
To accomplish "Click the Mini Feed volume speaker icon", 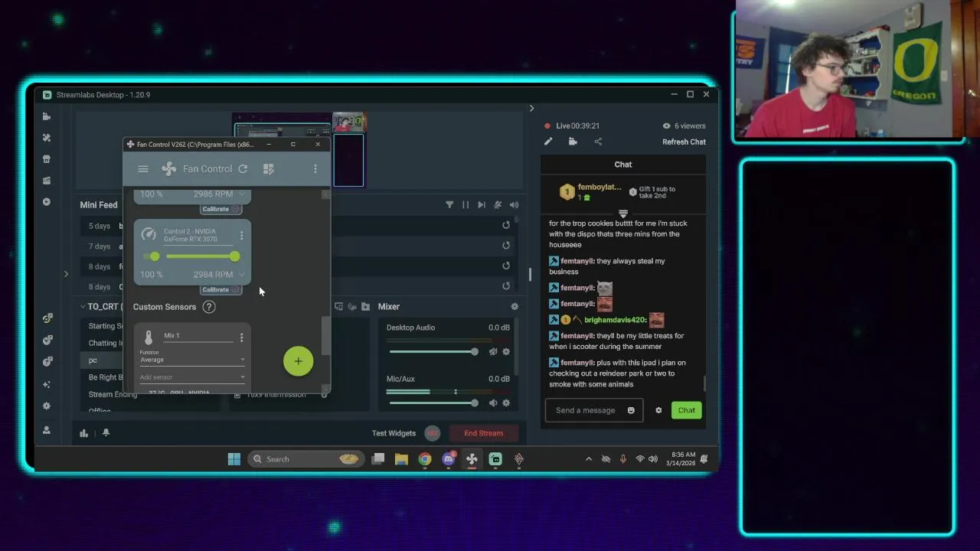I will [514, 205].
